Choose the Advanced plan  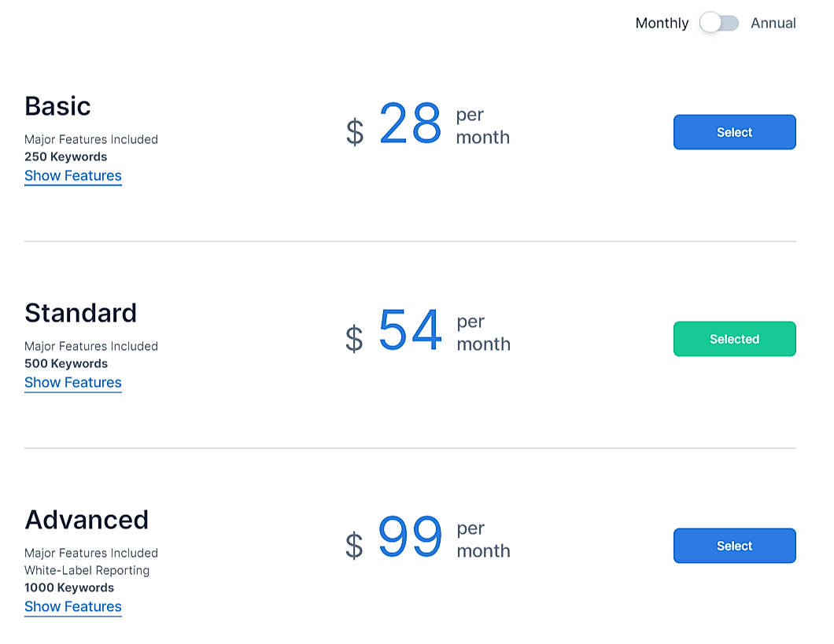734,546
